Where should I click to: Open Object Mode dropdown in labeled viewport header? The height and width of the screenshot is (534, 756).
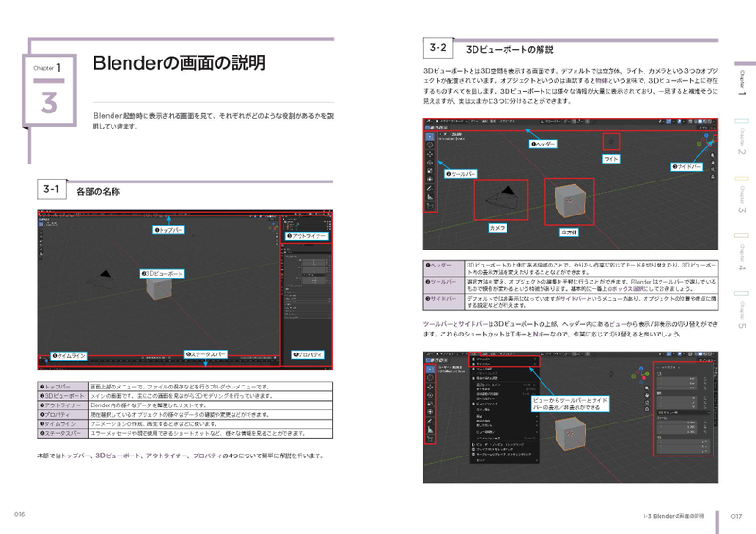tap(452, 121)
